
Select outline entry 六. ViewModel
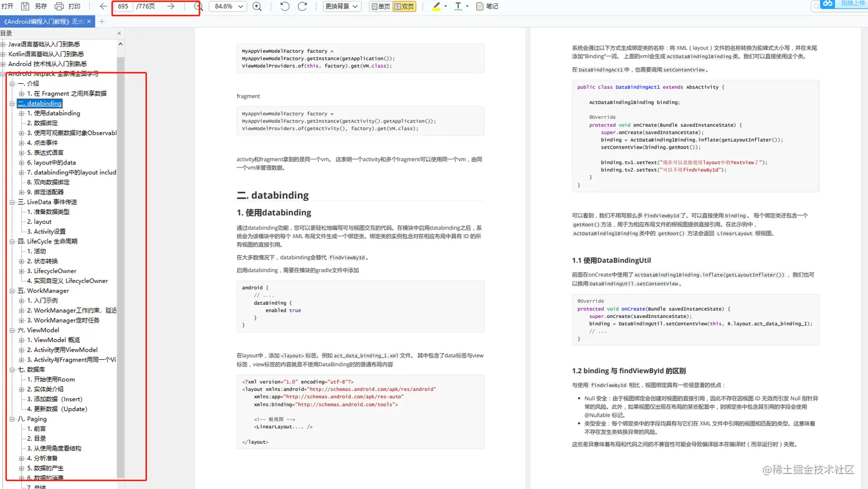(x=38, y=330)
